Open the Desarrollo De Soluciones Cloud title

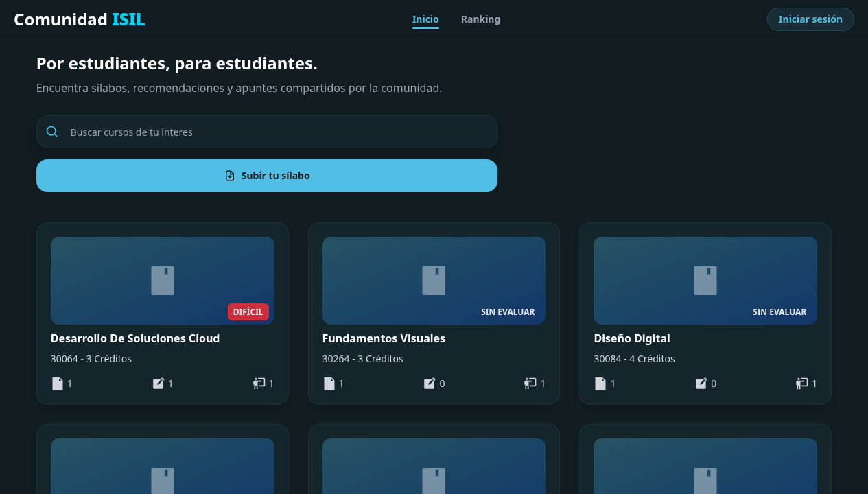click(135, 338)
